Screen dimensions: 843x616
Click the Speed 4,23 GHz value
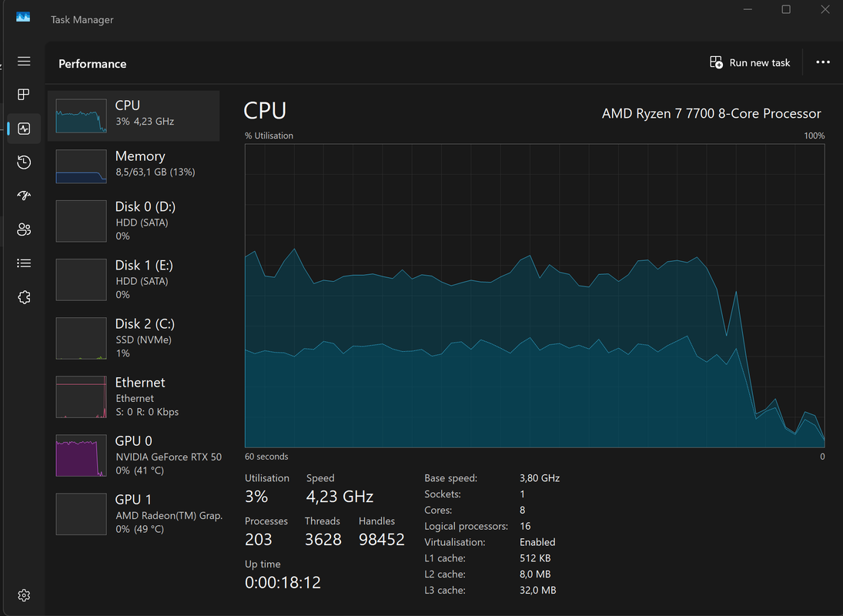tap(340, 496)
